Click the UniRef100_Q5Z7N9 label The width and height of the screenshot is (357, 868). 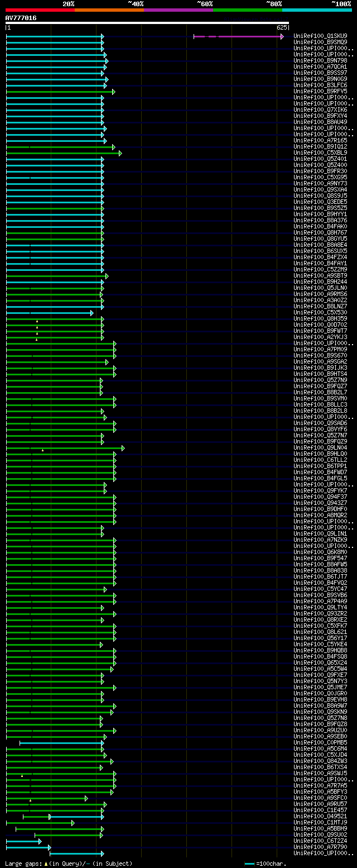(320, 380)
